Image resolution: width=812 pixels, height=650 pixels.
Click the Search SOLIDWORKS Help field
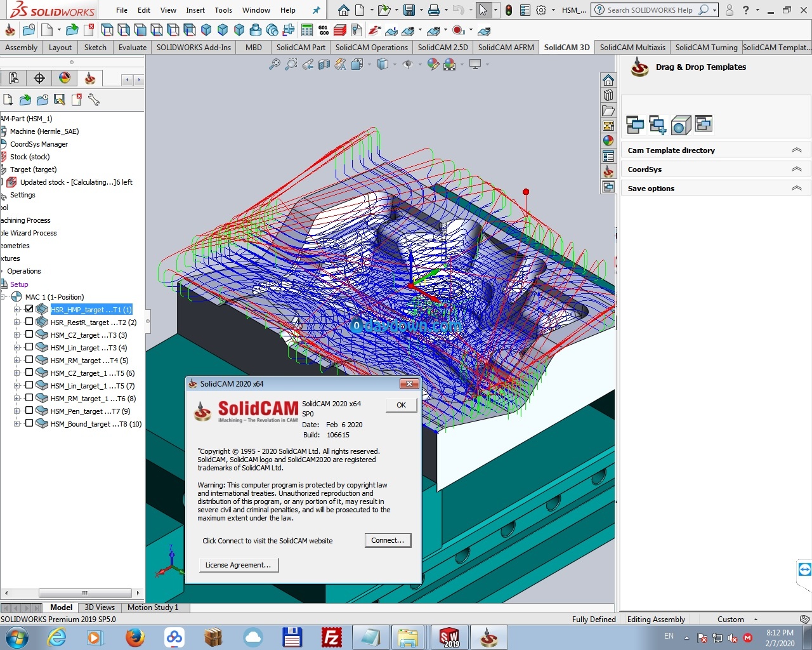coord(652,10)
